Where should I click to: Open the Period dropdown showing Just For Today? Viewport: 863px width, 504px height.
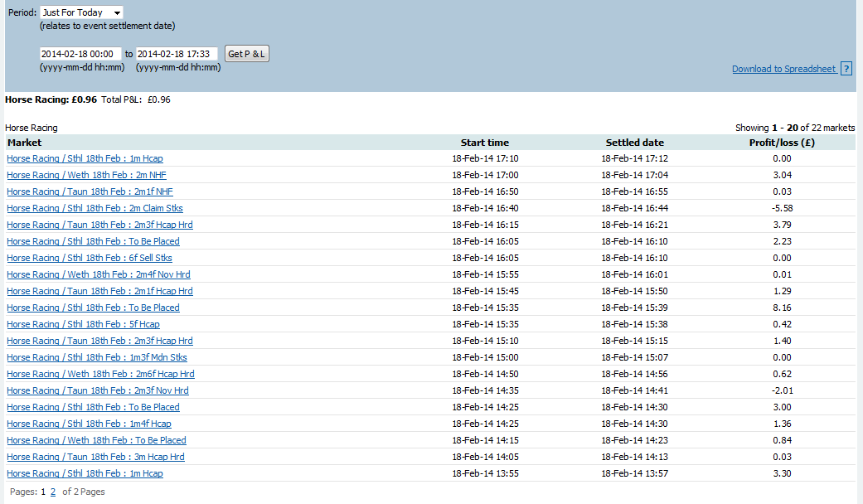pos(81,12)
